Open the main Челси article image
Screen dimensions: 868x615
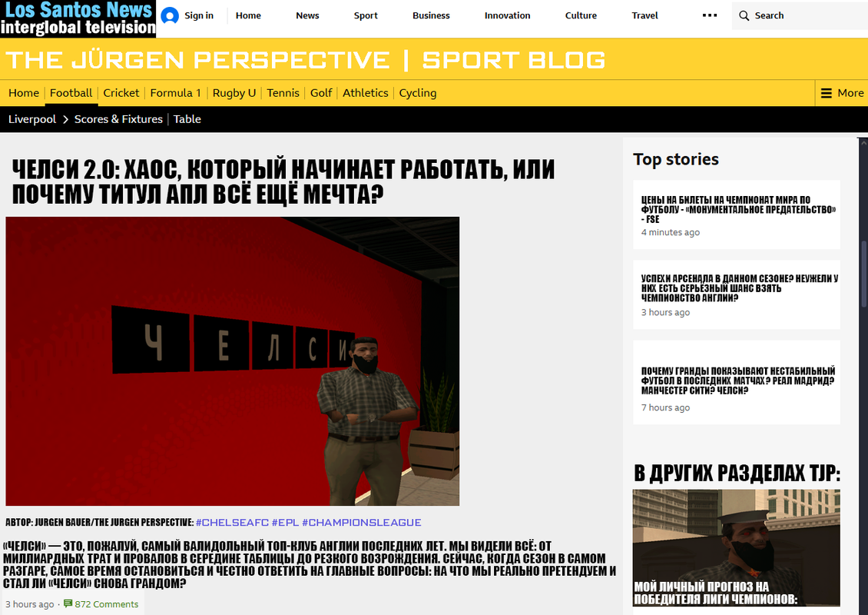[x=233, y=361]
